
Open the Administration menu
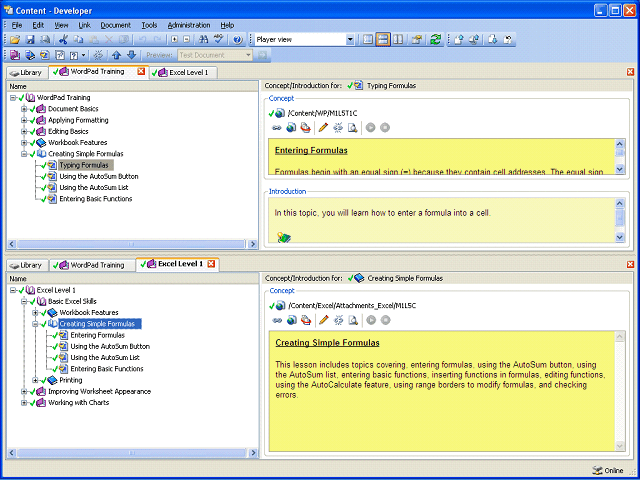pos(189,25)
